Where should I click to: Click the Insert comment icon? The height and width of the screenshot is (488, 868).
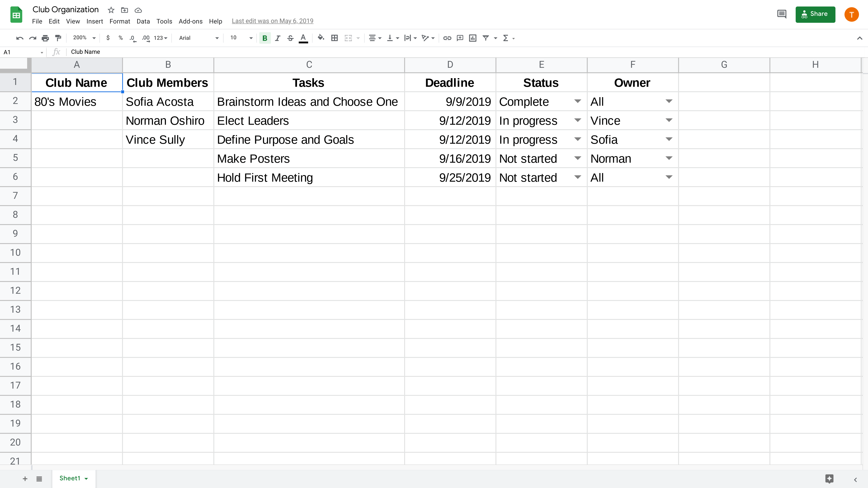coord(460,38)
